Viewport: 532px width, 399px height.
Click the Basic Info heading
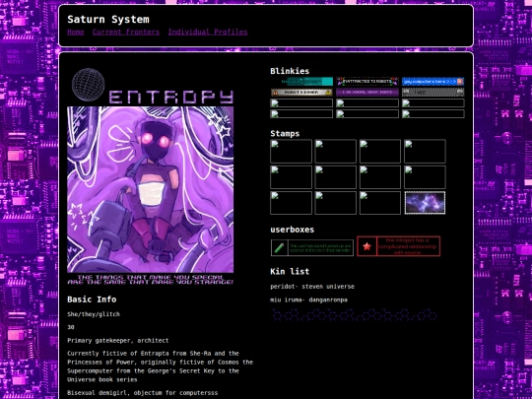[x=92, y=299]
